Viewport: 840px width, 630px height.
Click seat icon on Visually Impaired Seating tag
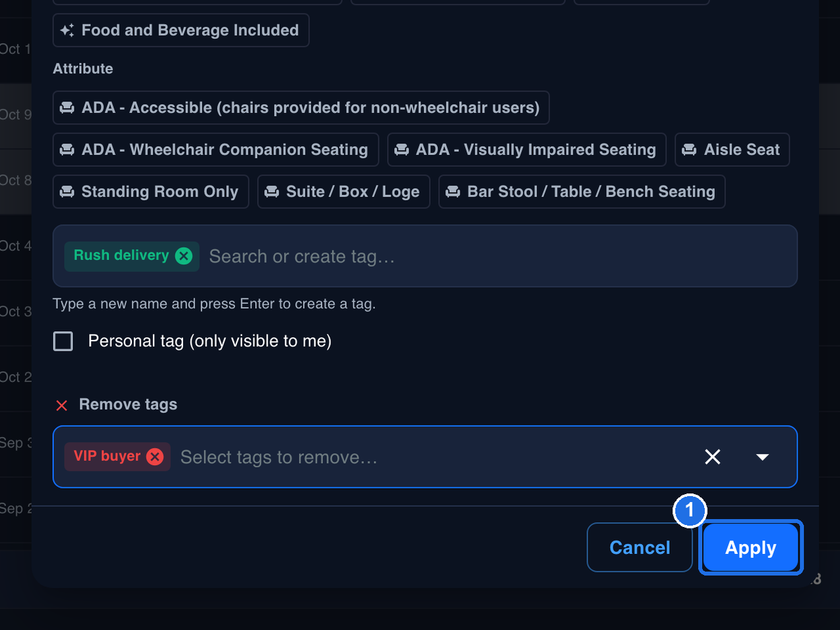point(402,149)
